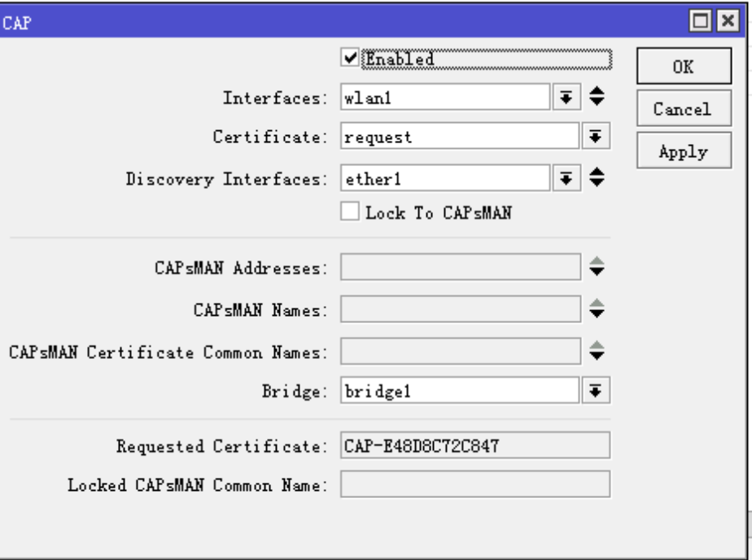This screenshot has width=752, height=560.
Task: Click Discovery Interfaces up-down arrows
Action: pos(597,177)
